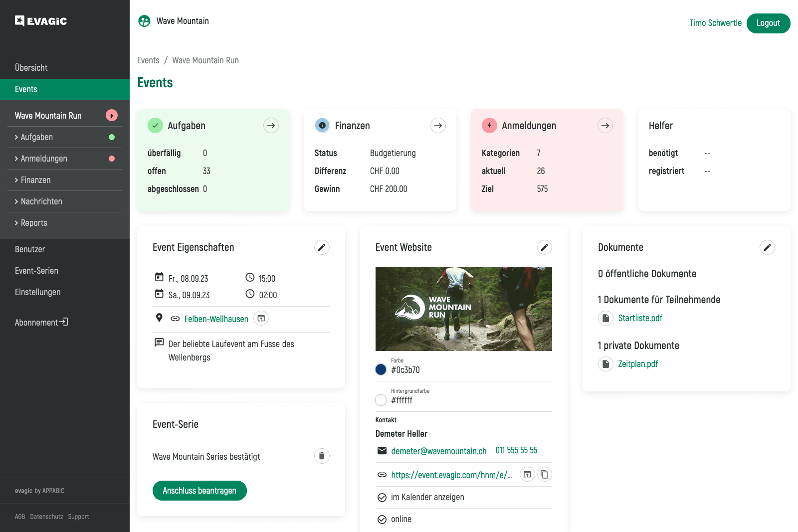
Task: Go to Übersicht in sidebar
Action: pyautogui.click(x=31, y=68)
